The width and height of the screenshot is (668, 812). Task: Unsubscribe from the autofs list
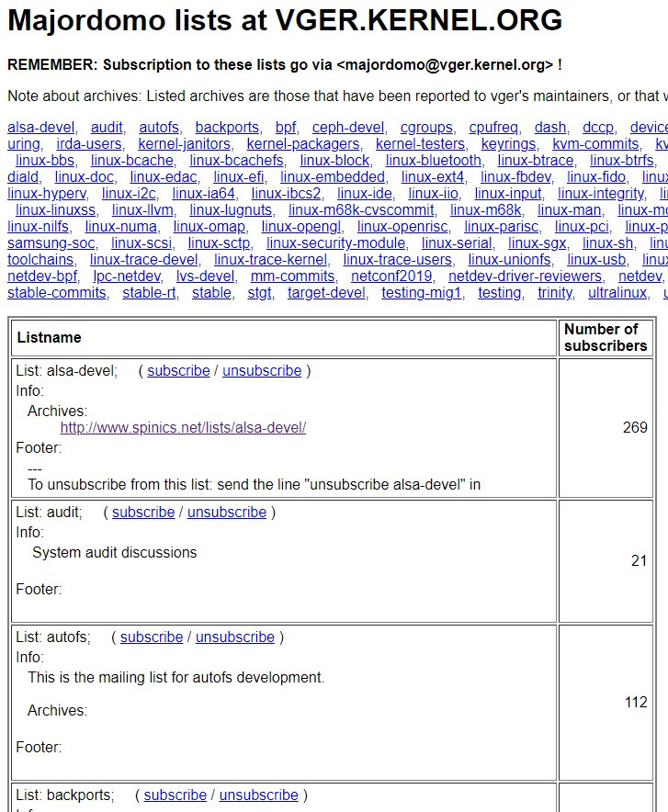[235, 637]
